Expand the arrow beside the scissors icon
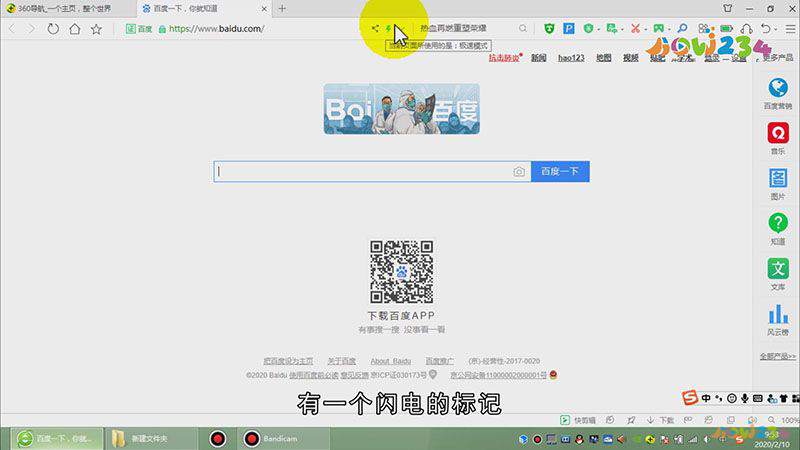Viewport: 800px width, 450px height. 645,30
